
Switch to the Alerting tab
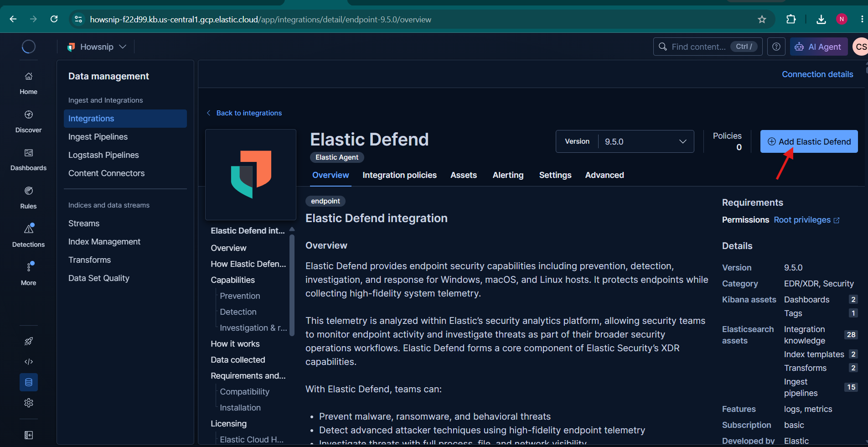click(508, 175)
